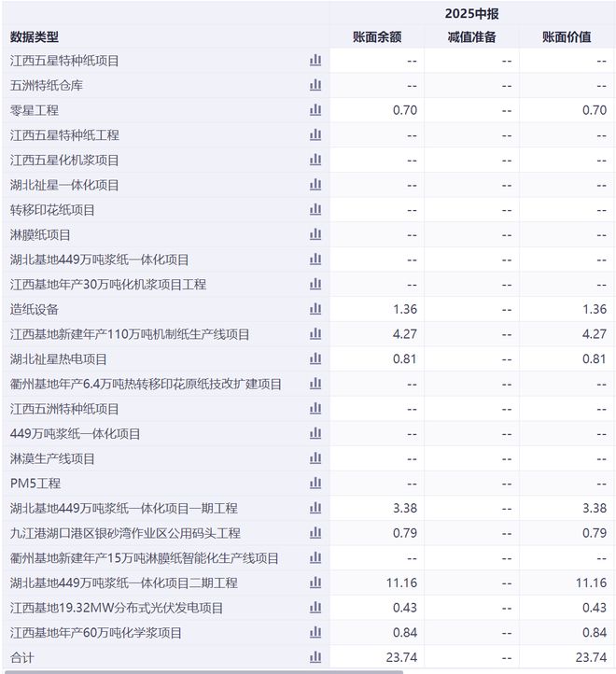Show chart for 江西基地年产30万吨化机浆项目工程
Viewport: 616px width, 674px height.
point(315,284)
